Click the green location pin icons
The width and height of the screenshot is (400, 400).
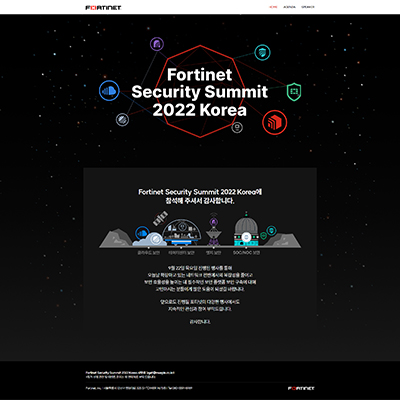tap(268, 232)
